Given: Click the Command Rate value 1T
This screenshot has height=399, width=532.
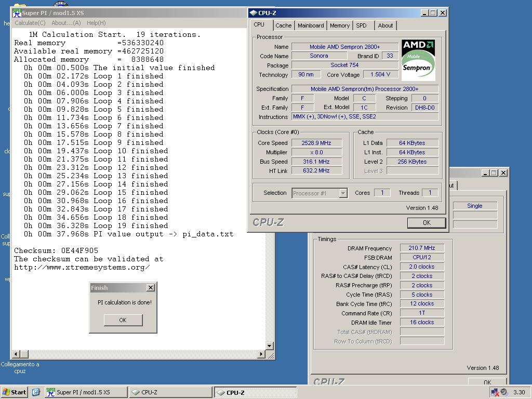Looking at the screenshot, I should [x=422, y=313].
